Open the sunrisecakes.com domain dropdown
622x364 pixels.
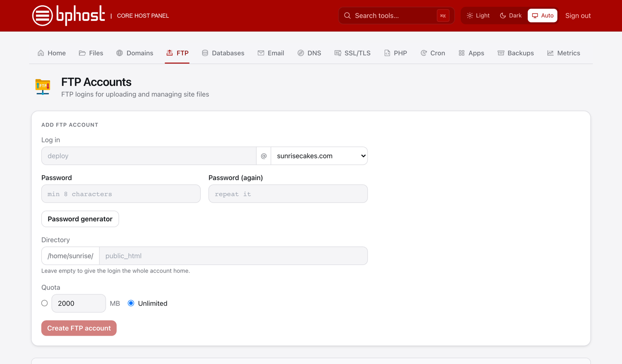319,156
